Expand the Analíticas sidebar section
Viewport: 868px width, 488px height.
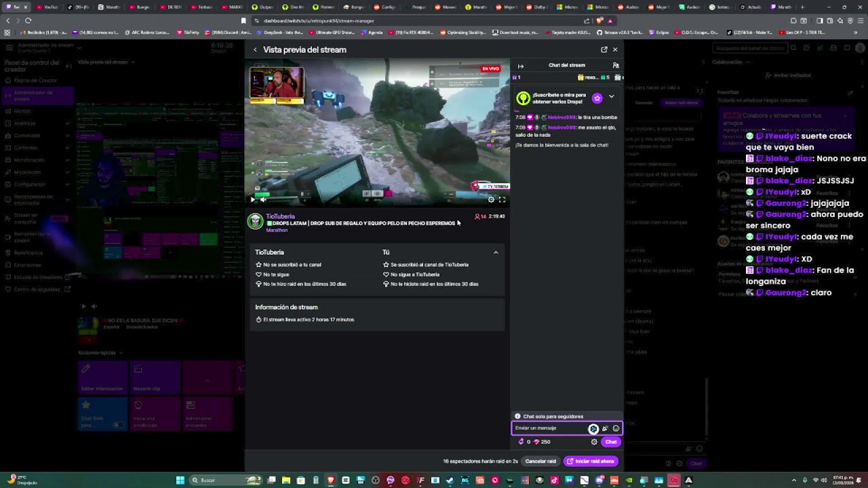pos(38,123)
